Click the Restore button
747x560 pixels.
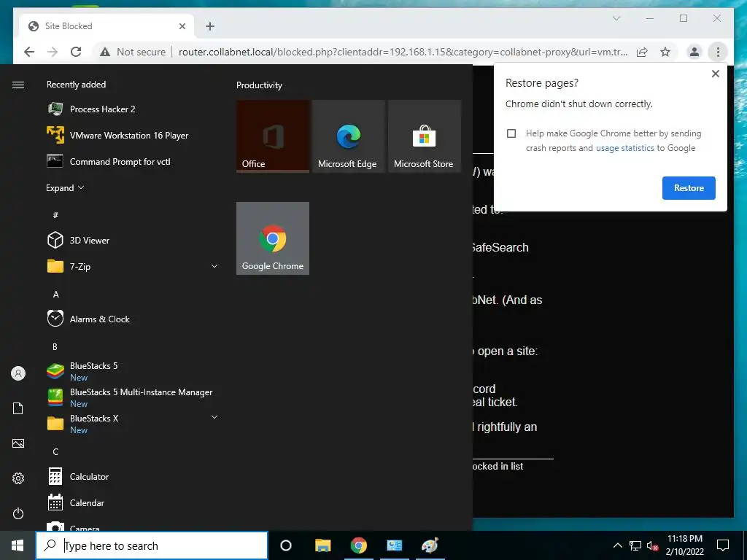(x=689, y=188)
